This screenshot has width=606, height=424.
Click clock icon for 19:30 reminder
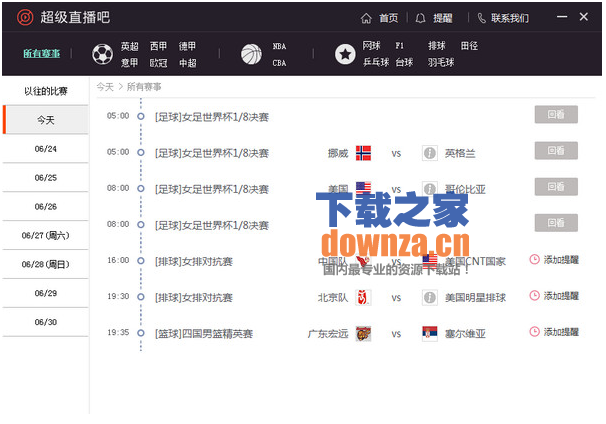(x=534, y=296)
